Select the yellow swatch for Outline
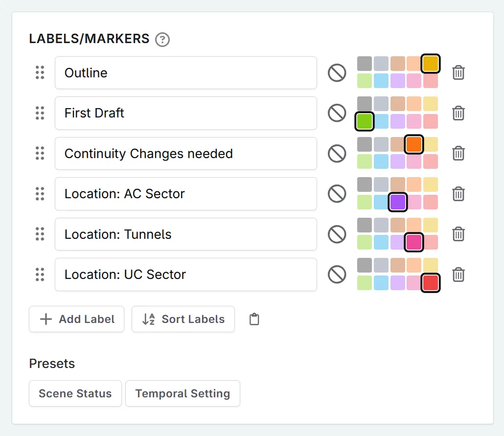The image size is (504, 436). pos(430,63)
